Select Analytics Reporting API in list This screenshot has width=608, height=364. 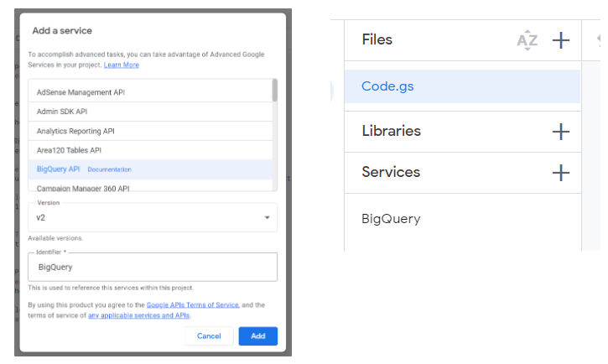click(x=150, y=131)
